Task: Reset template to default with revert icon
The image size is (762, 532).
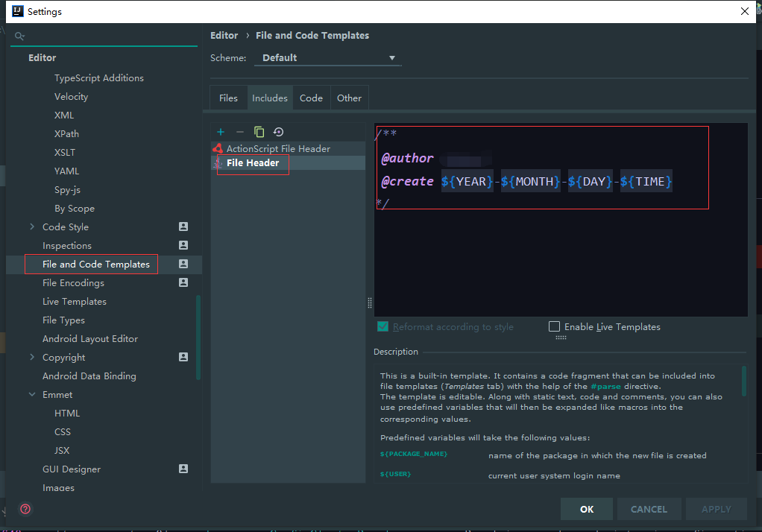Action: click(278, 132)
